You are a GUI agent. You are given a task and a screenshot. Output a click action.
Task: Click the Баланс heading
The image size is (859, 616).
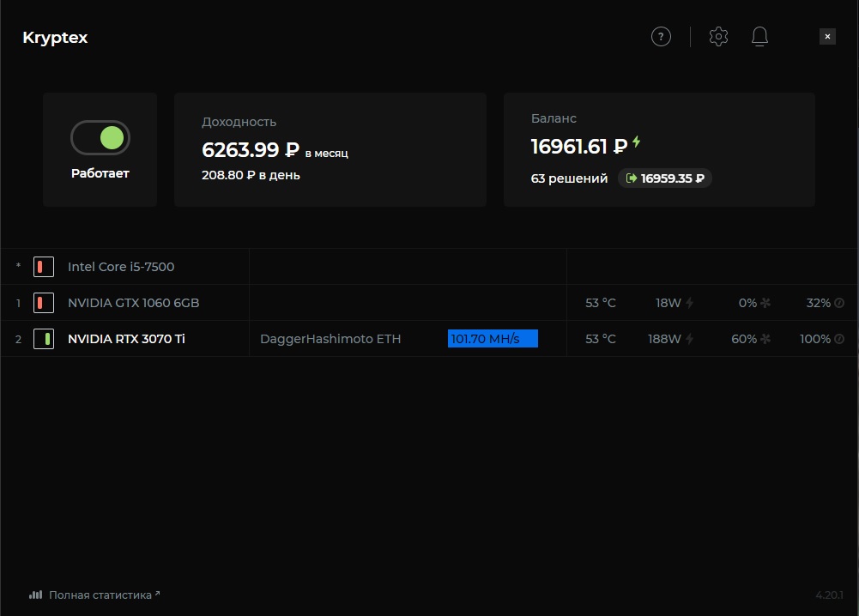tap(554, 118)
